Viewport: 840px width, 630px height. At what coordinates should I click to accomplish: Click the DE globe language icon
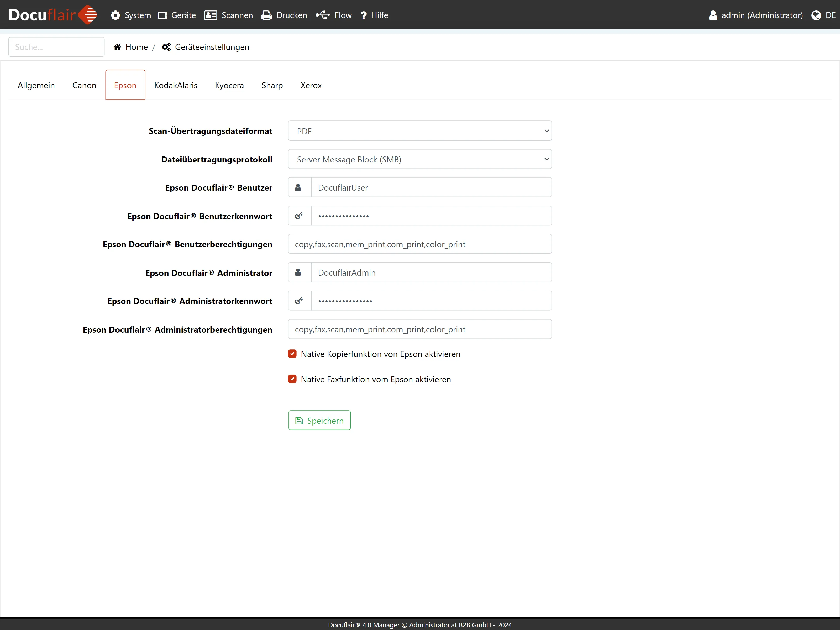816,15
